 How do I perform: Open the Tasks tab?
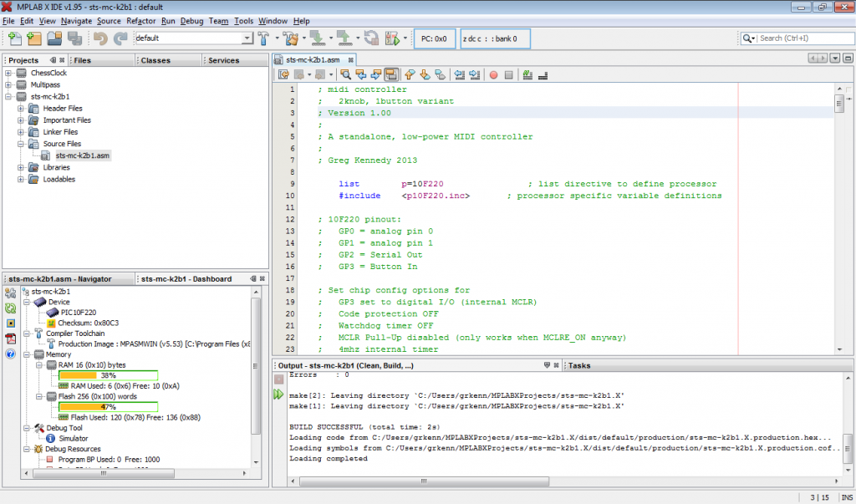[x=579, y=365]
